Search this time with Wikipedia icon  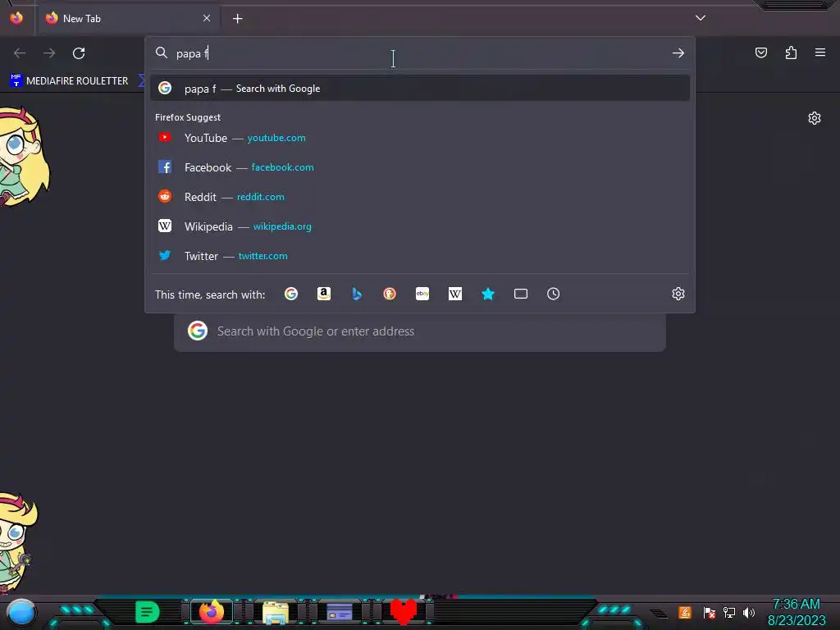point(454,294)
